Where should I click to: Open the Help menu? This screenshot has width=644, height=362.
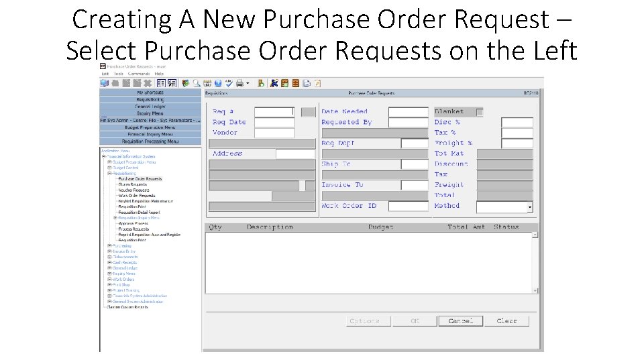[160, 74]
